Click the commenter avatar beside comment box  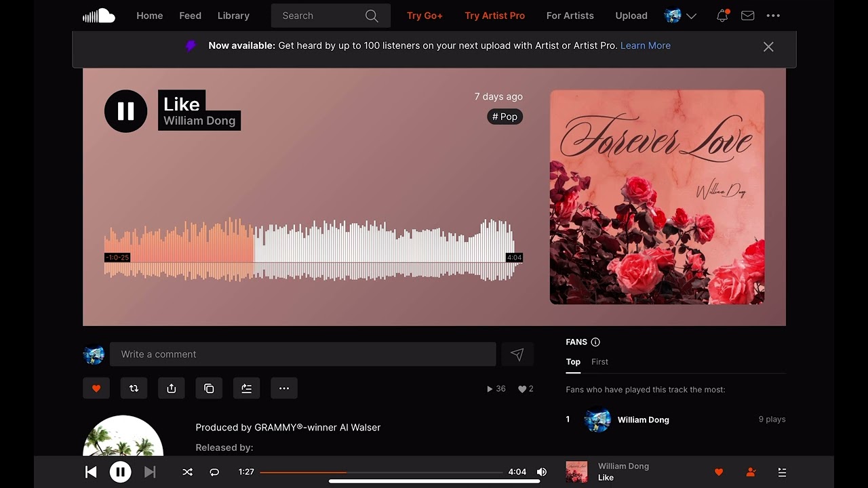coord(94,354)
